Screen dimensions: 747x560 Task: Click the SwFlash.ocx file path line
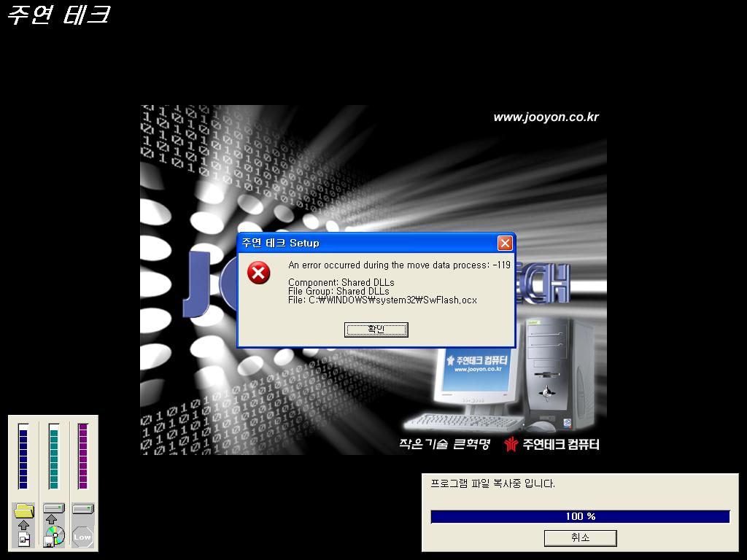coord(382,300)
